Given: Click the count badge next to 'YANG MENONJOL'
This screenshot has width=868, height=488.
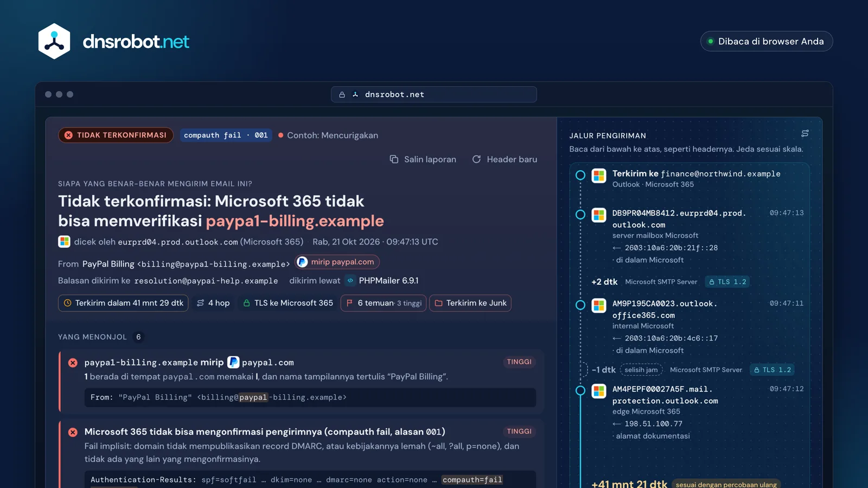Looking at the screenshot, I should pos(138,337).
